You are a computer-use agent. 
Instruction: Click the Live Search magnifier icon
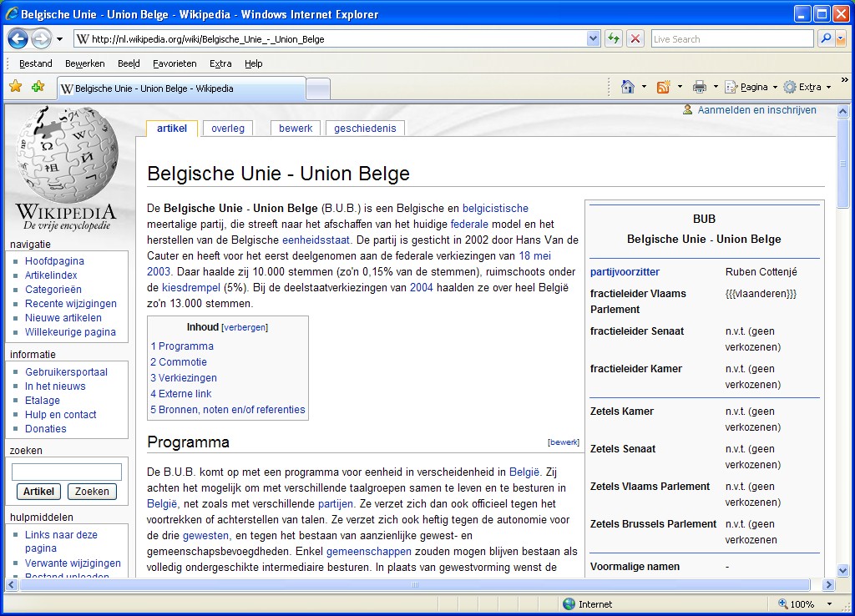[x=824, y=38]
